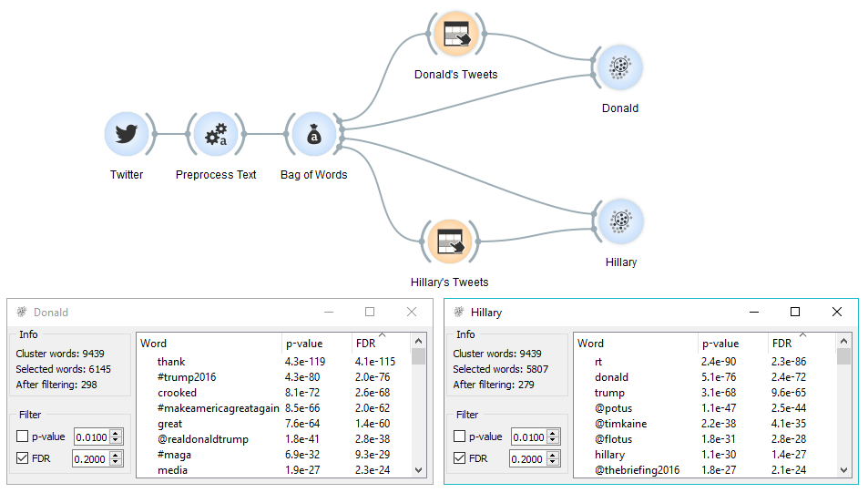Select the Twitter widget node

pos(127,134)
